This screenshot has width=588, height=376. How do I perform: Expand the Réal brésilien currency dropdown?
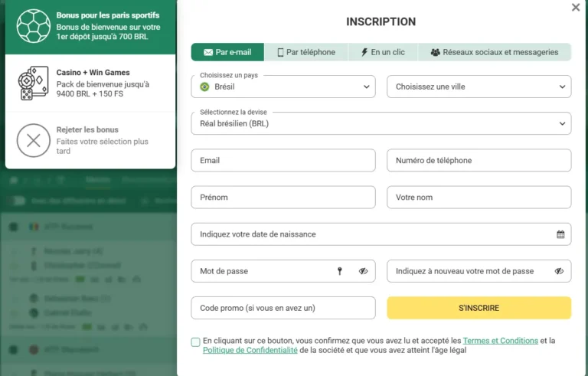pyautogui.click(x=381, y=123)
